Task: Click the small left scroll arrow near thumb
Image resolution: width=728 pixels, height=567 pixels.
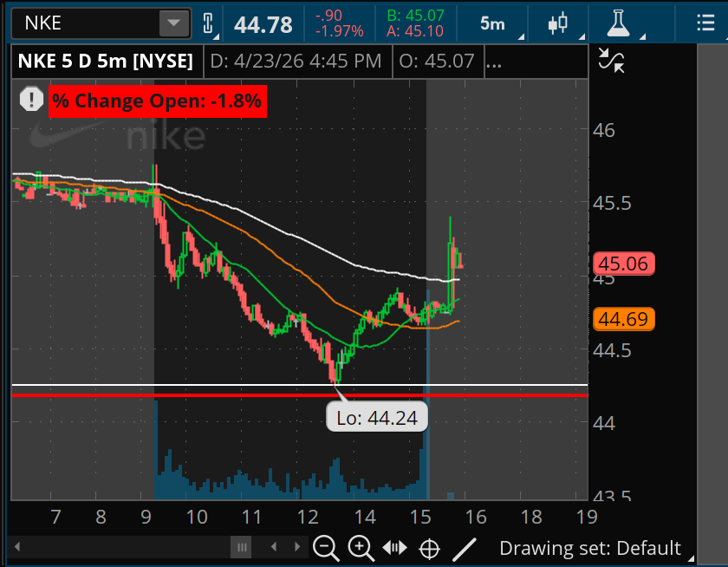Action: [x=274, y=546]
